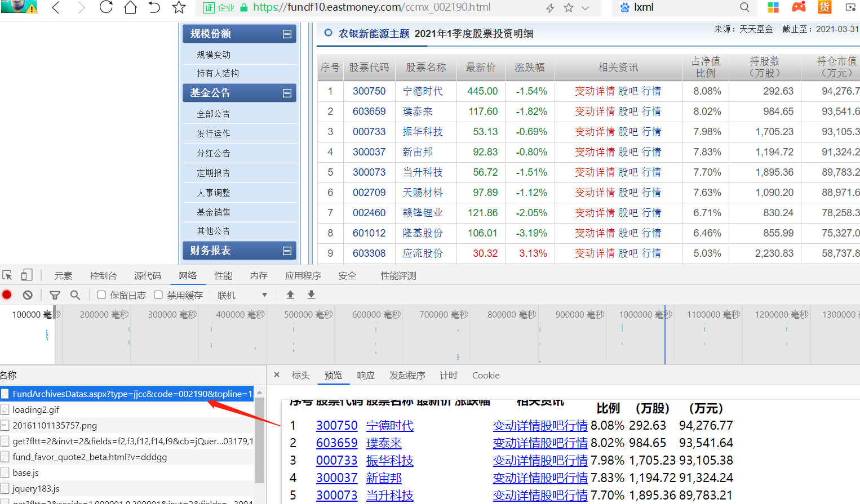Switch to the 性能 DevTools tab
This screenshot has width=860, height=504.
[x=223, y=275]
